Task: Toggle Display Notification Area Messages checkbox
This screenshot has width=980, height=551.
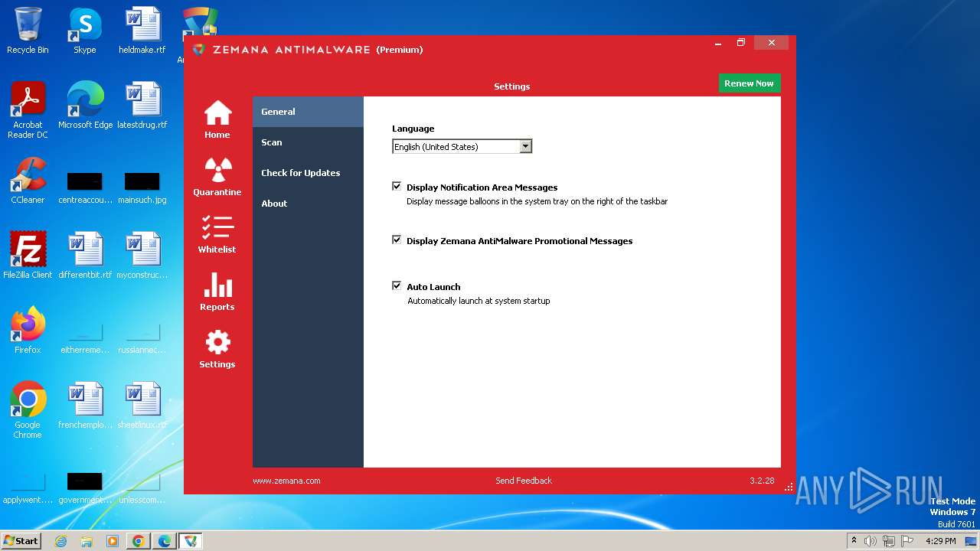Action: (x=397, y=186)
